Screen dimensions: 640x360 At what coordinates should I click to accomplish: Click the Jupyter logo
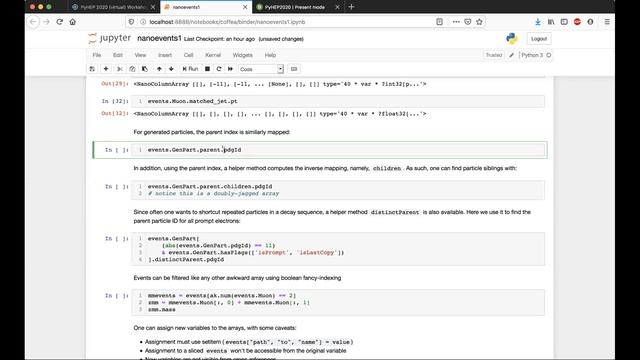point(109,38)
